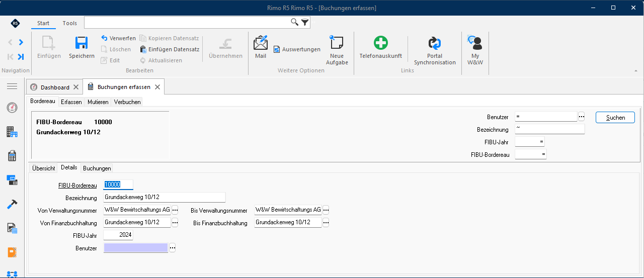The image size is (644, 278).
Task: Open Von Verwaltungsnummer lookup ellipsis
Action: [175, 210]
